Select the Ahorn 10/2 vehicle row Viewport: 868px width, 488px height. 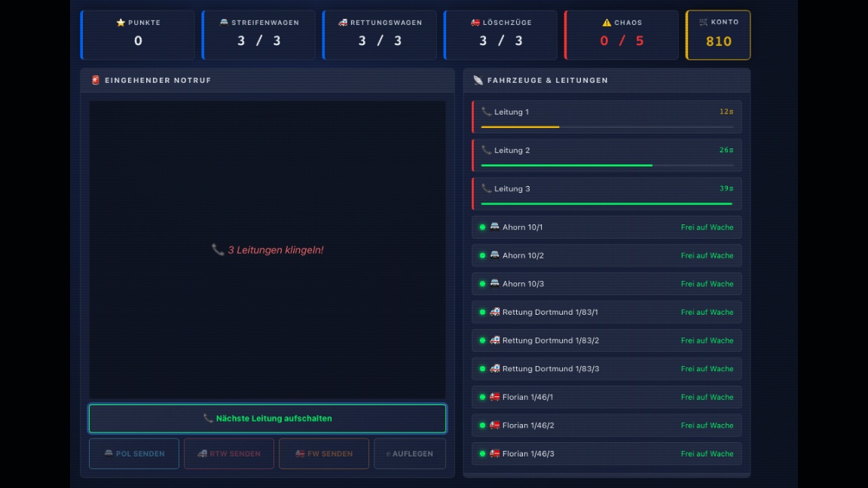[607, 255]
